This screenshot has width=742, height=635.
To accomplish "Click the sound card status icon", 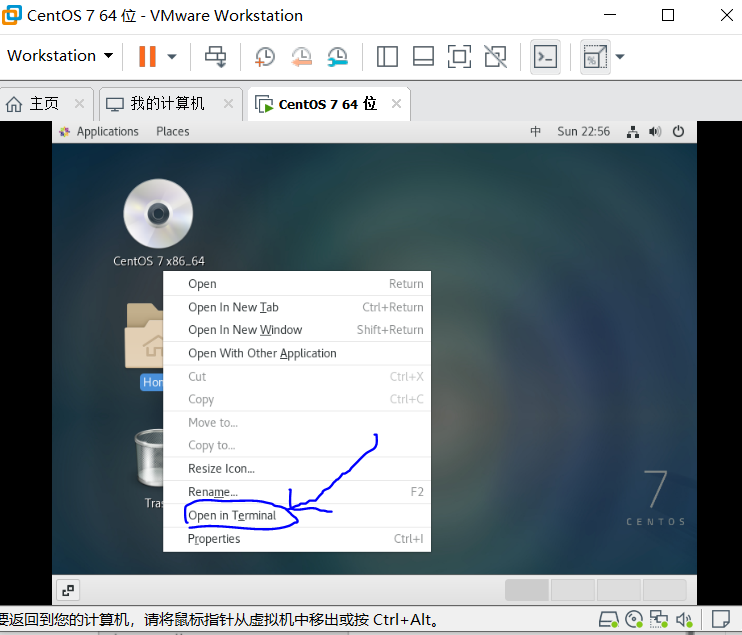I will click(684, 619).
